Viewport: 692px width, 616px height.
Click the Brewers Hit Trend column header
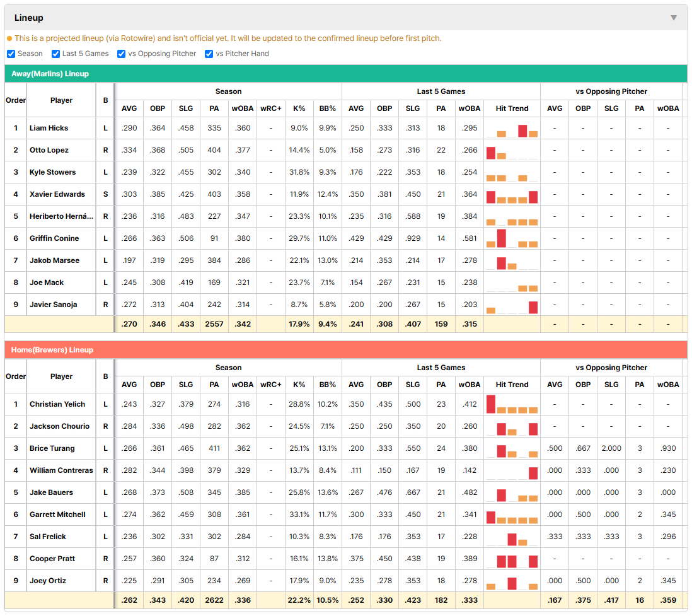pos(512,385)
